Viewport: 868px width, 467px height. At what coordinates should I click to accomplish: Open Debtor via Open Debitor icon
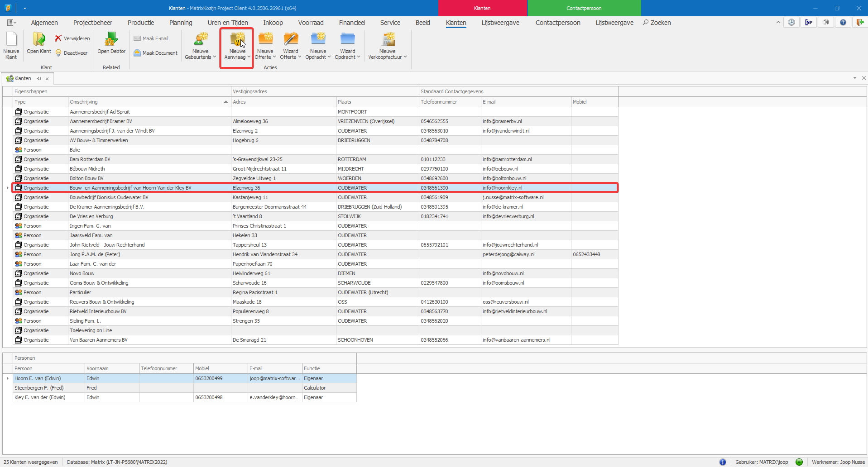tap(111, 39)
